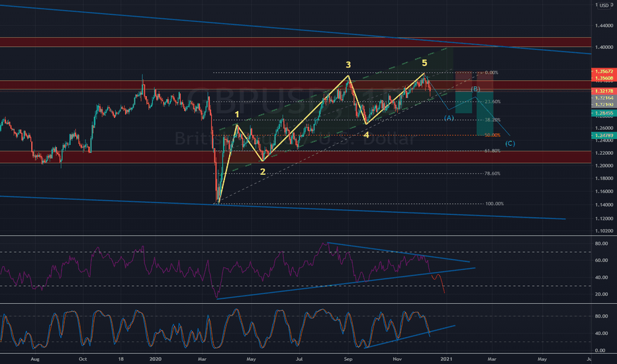Select the 23.60% Fibonacci level label
617x364 pixels.
point(493,102)
